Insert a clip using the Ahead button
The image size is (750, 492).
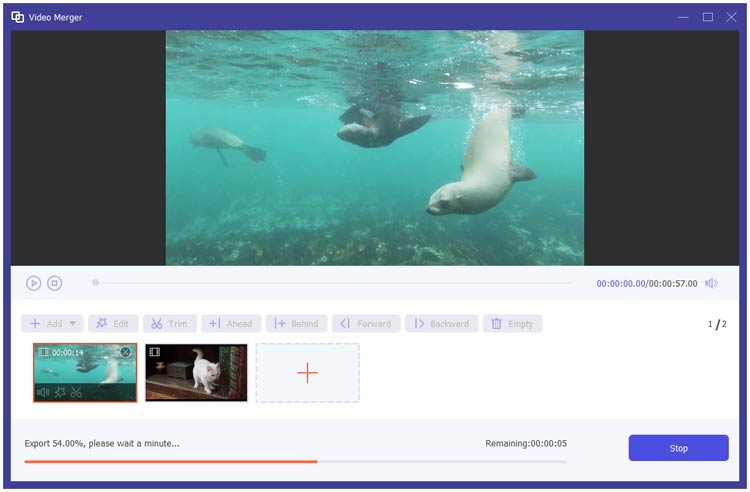point(231,324)
